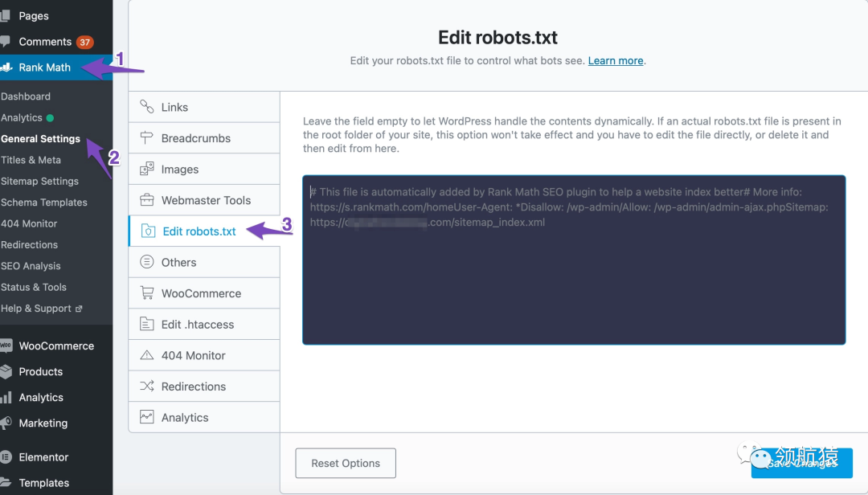This screenshot has width=868, height=495.
Task: Switch to the Analytics settings tab
Action: (x=184, y=418)
